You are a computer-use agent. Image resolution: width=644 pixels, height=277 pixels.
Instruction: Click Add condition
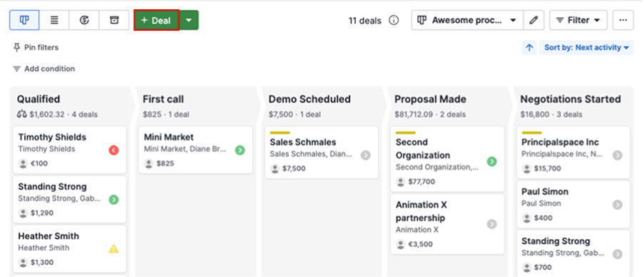click(x=44, y=69)
